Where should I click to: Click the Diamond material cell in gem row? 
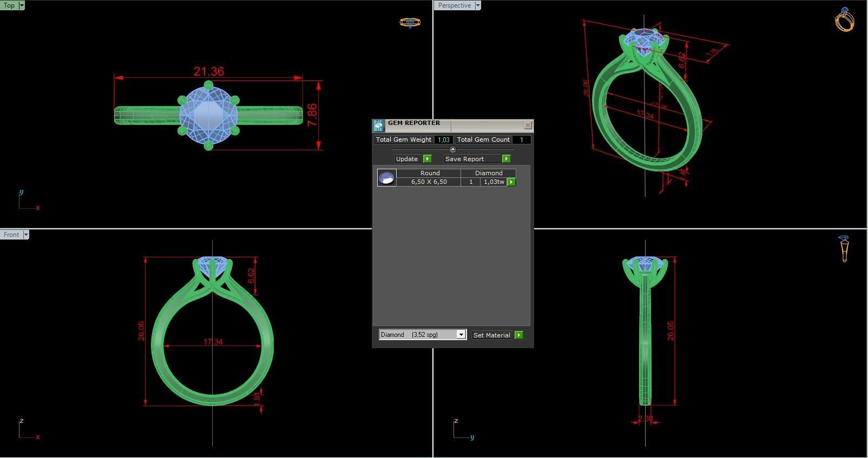[489, 173]
